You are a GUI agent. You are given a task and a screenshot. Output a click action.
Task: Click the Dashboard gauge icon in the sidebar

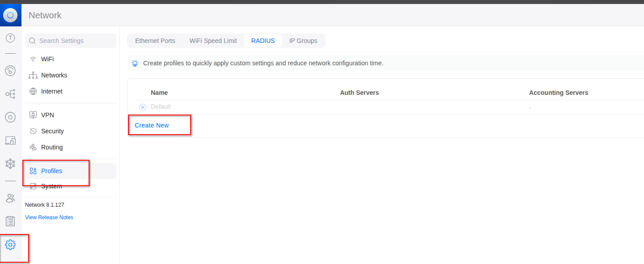click(x=10, y=71)
